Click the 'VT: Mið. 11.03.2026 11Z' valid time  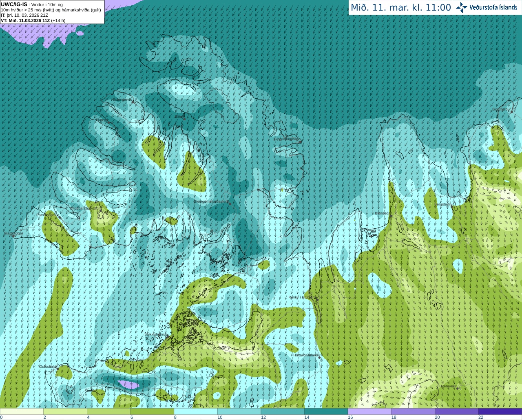[25, 20]
